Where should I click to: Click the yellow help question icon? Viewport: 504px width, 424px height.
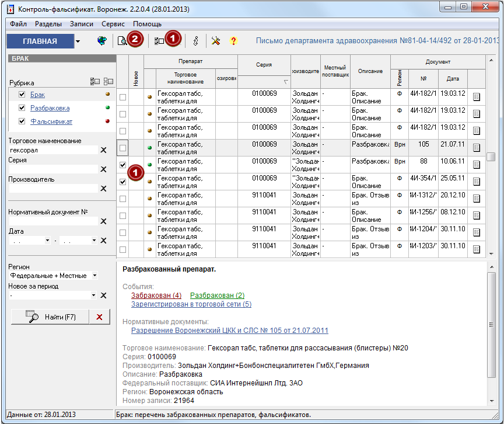tap(233, 41)
